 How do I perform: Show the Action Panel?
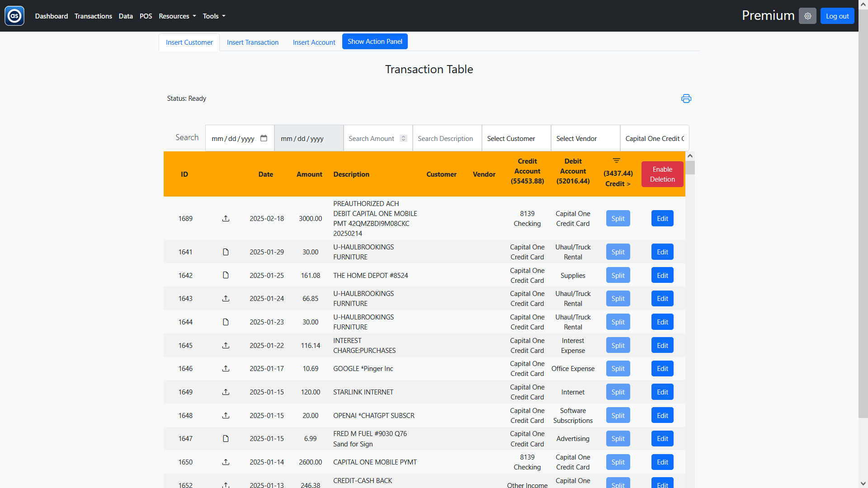point(375,41)
